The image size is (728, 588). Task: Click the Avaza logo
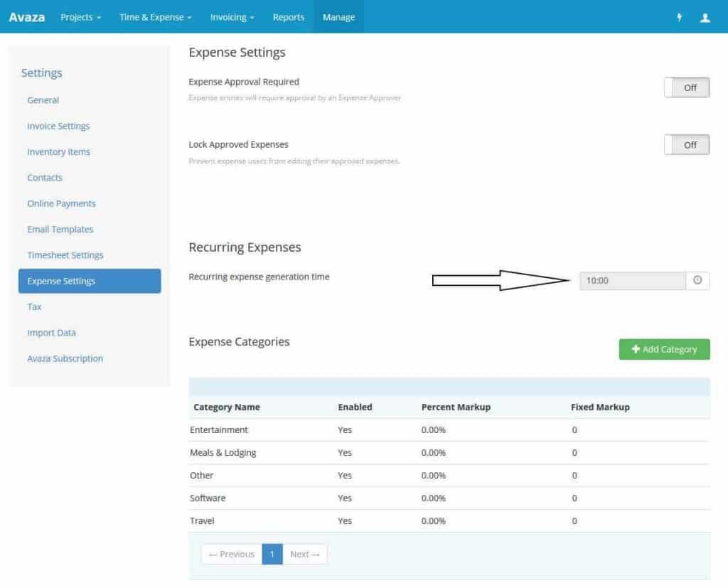point(26,17)
